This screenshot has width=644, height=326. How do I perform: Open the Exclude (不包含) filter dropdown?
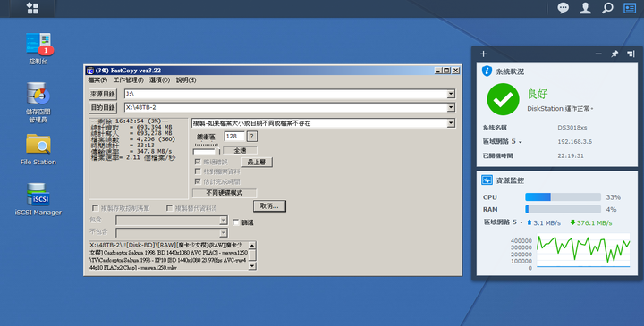tap(223, 233)
